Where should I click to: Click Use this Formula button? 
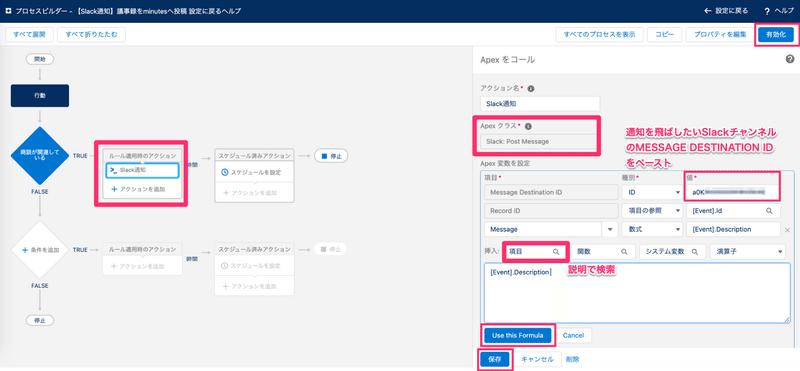coord(517,335)
